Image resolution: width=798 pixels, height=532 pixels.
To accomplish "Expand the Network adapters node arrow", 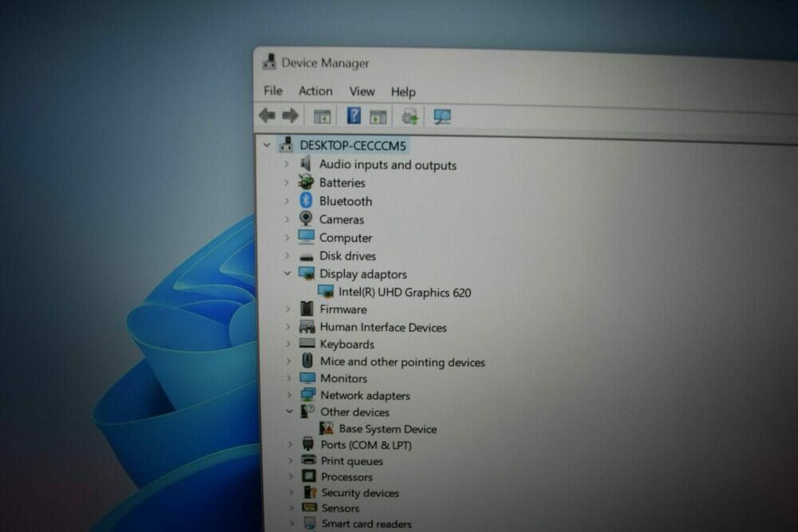I will [x=289, y=395].
